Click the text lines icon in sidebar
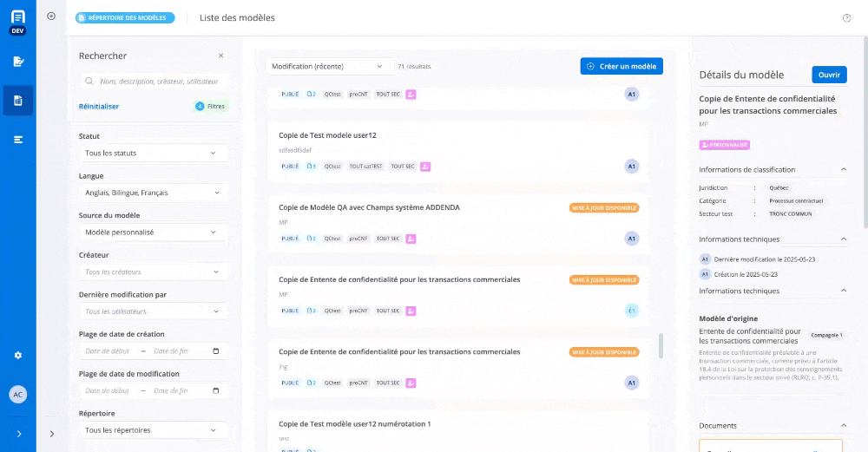 (x=18, y=140)
